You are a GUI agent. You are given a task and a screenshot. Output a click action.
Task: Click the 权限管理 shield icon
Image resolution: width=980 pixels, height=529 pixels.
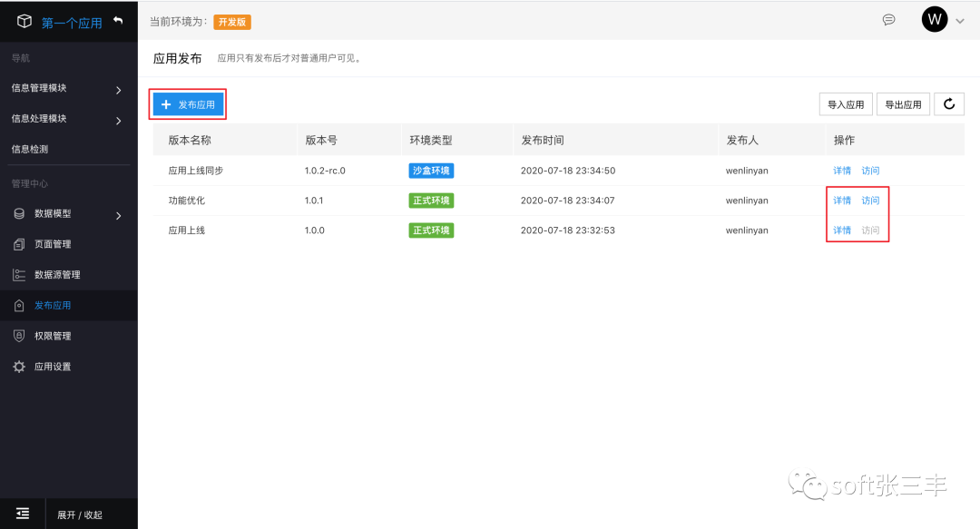pos(19,336)
